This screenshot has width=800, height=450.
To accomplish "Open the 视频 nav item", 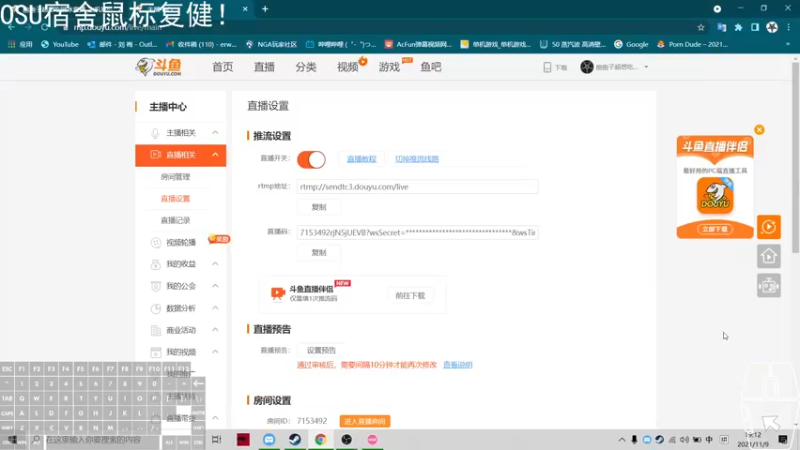I will pos(347,67).
